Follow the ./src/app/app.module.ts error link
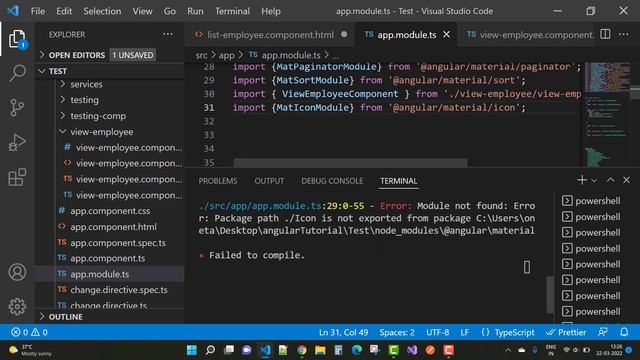Image resolution: width=640 pixels, height=360 pixels. [260, 206]
